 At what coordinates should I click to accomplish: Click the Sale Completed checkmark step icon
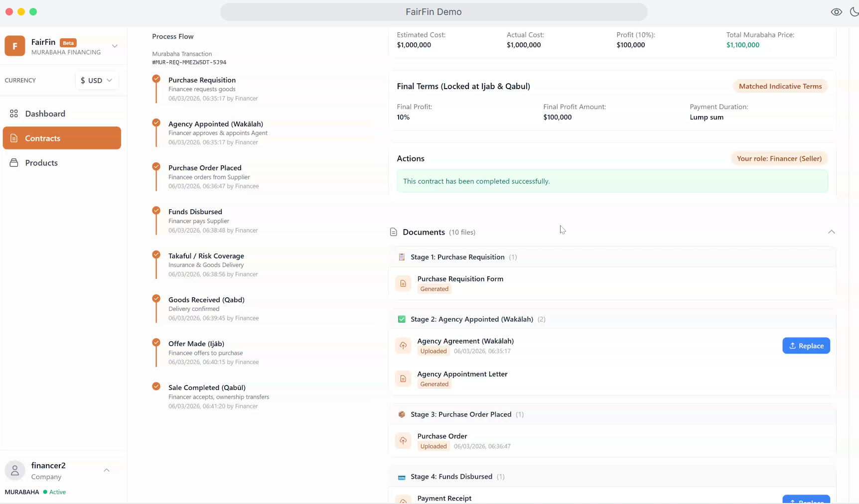(156, 386)
